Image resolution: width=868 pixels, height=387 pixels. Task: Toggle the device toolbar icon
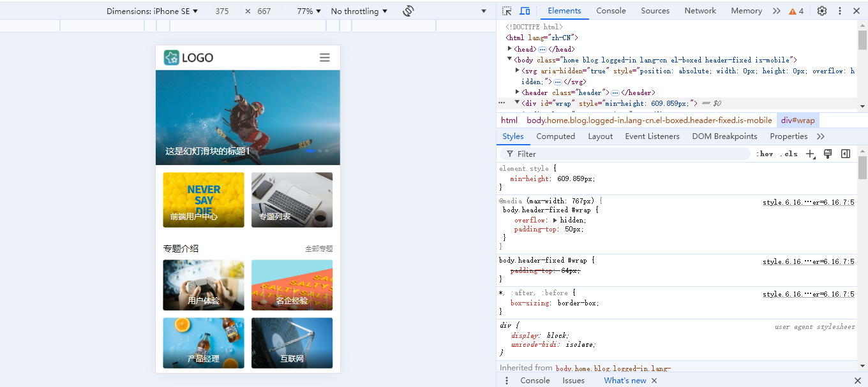pyautogui.click(x=525, y=11)
